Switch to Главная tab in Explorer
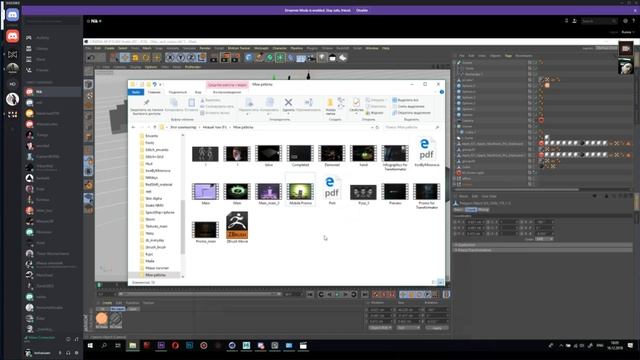Image resolution: width=640 pixels, height=360 pixels. [154, 92]
